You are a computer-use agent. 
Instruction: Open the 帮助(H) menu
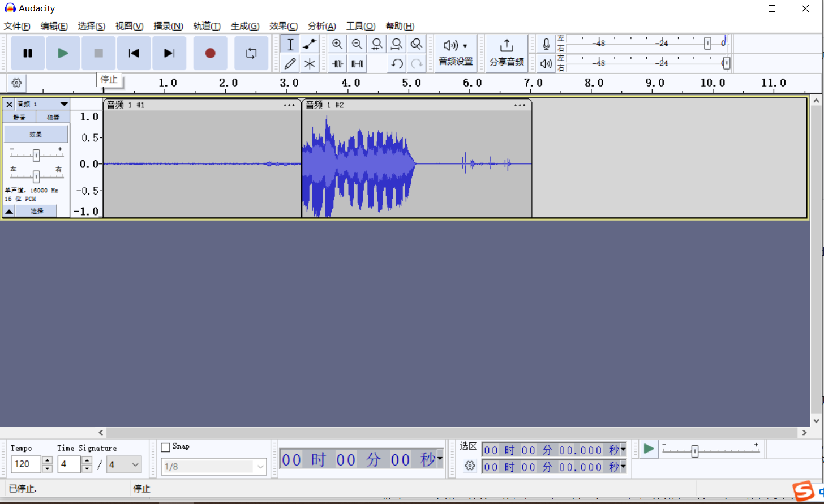coord(400,26)
